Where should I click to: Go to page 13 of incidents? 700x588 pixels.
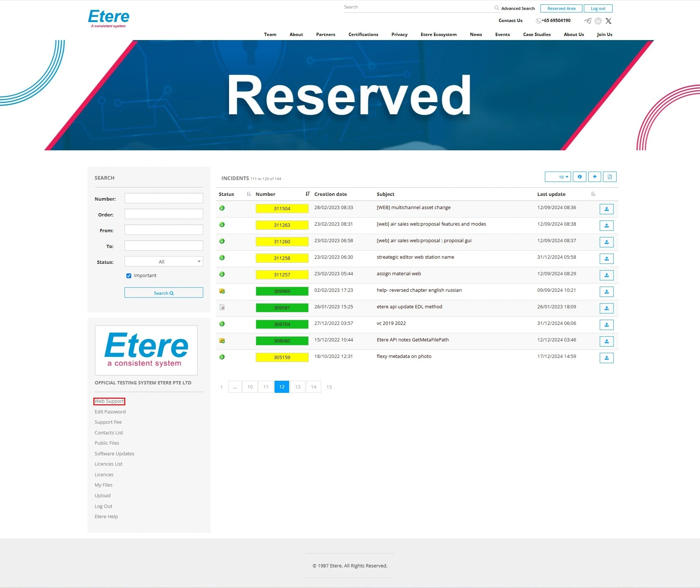(x=298, y=387)
